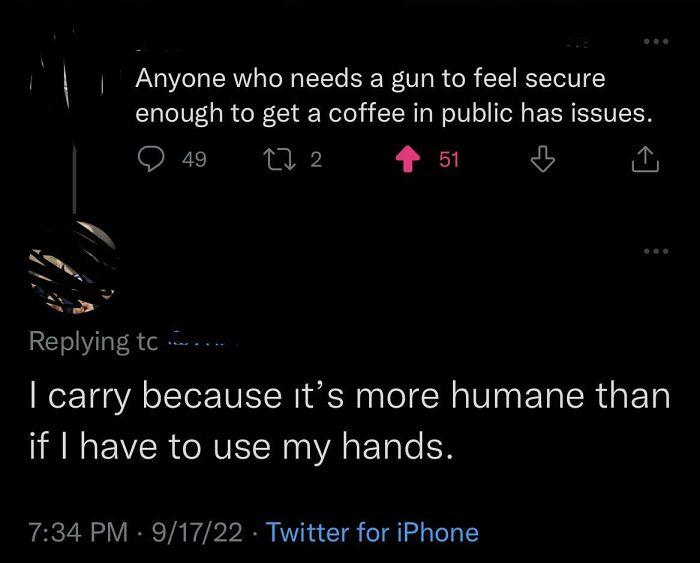Screen dimensions: 700x563
Task: Click the upvote count 51
Action: 449,159
